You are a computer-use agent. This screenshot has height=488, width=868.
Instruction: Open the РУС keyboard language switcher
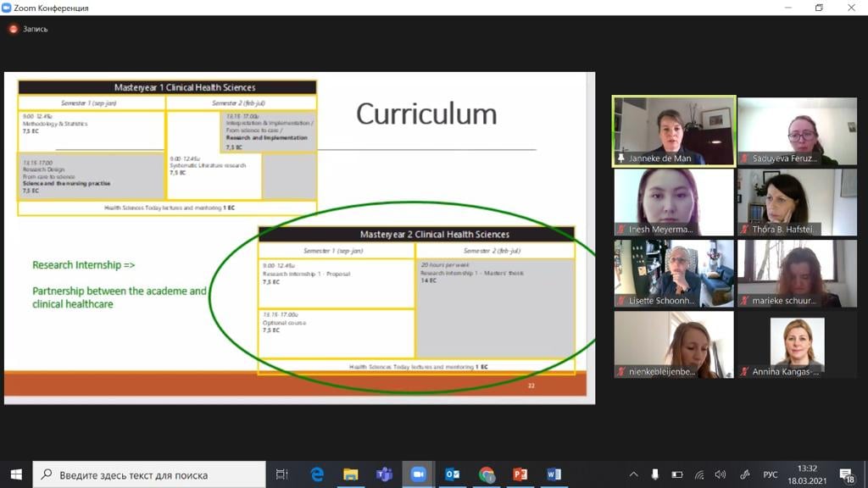pos(771,474)
